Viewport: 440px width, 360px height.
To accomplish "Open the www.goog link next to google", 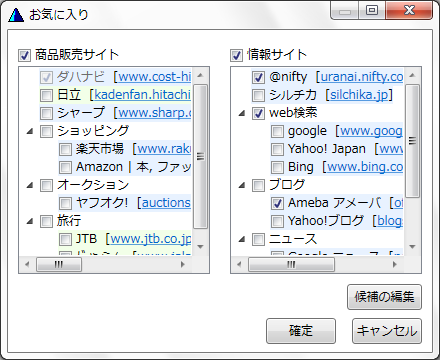I will click(371, 131).
